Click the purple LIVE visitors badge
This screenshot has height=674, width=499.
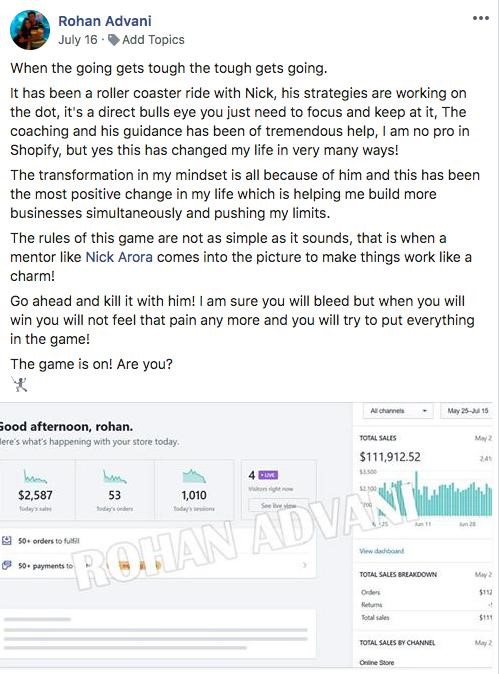tap(268, 475)
